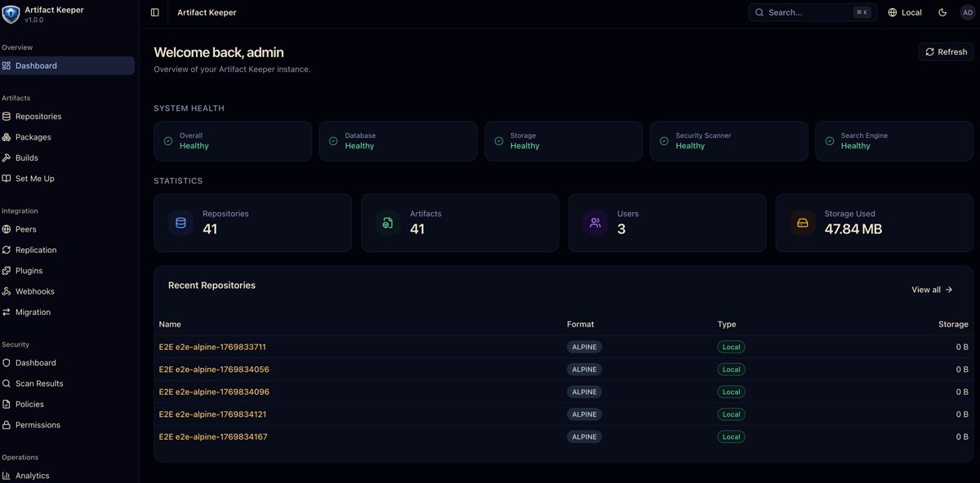Collapse the sidebar with the panel toggle

[154, 12]
